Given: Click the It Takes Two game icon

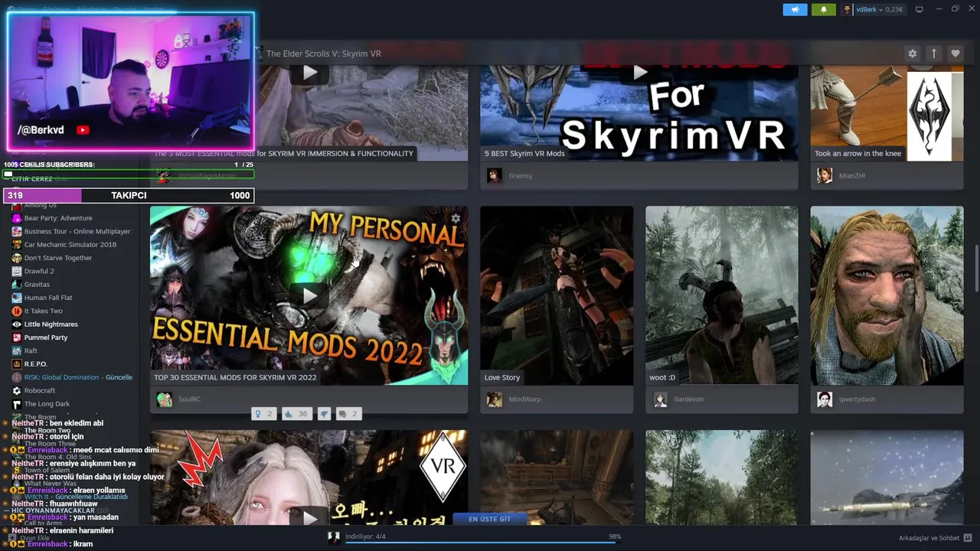Looking at the screenshot, I should [x=17, y=311].
